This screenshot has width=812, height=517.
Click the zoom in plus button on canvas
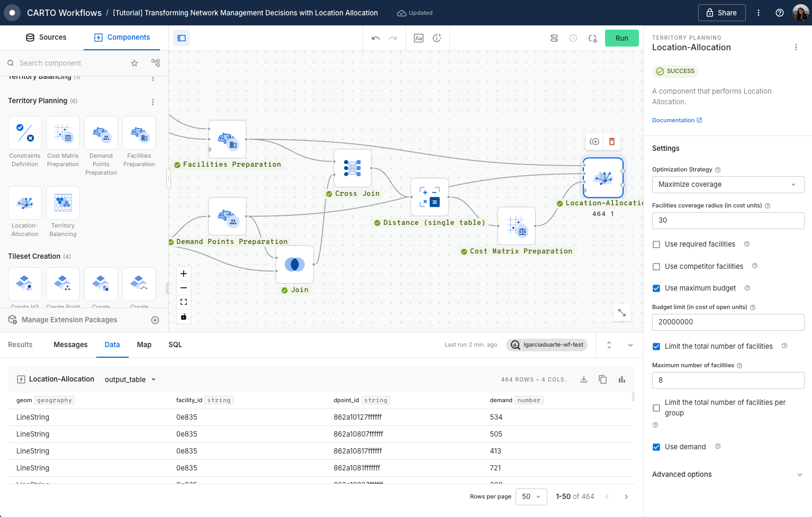pyautogui.click(x=184, y=274)
